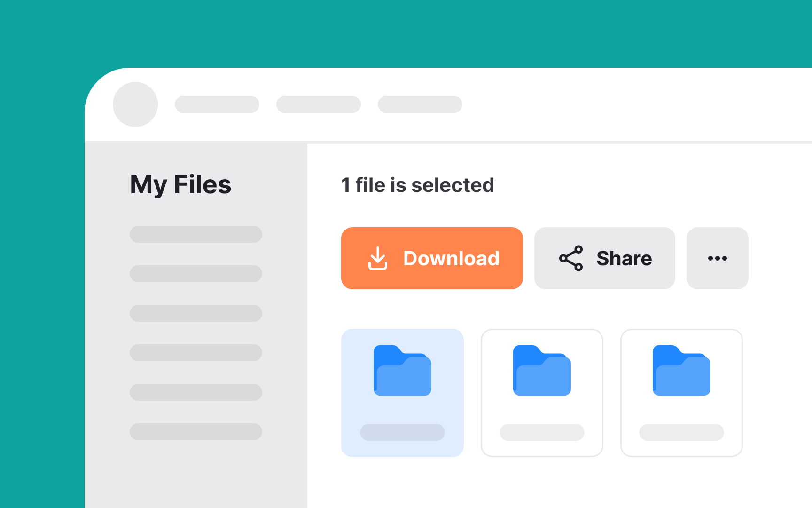The width and height of the screenshot is (812, 508).
Task: Open the three-dot more options menu
Action: pyautogui.click(x=717, y=258)
